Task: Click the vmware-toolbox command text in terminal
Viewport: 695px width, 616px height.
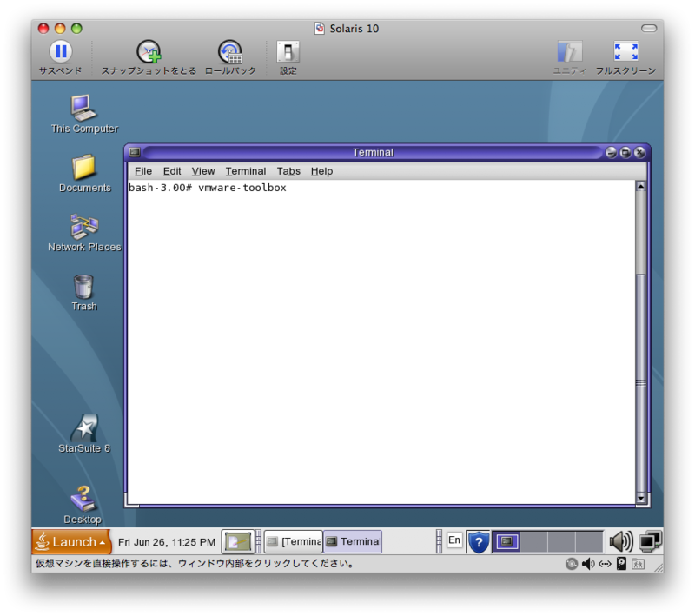Action: (x=242, y=188)
